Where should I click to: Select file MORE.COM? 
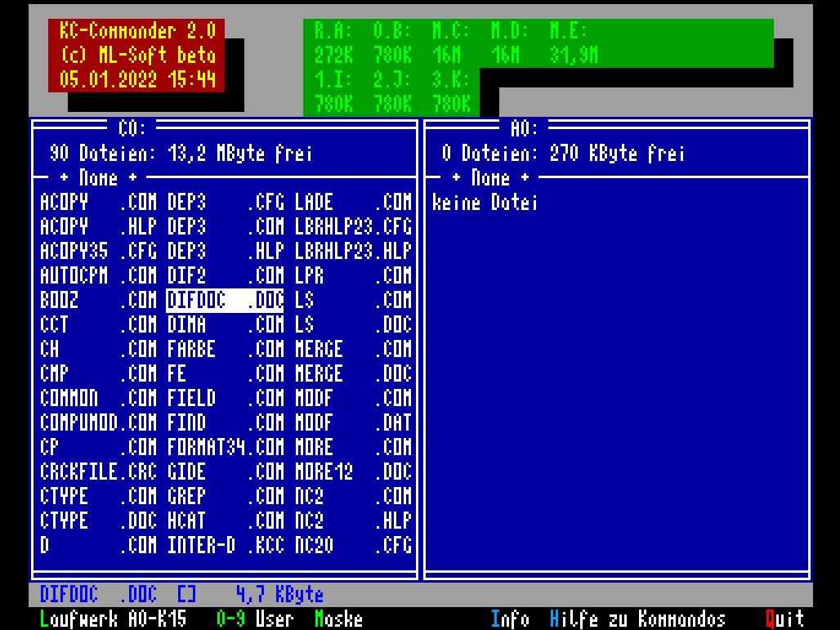[x=353, y=447]
